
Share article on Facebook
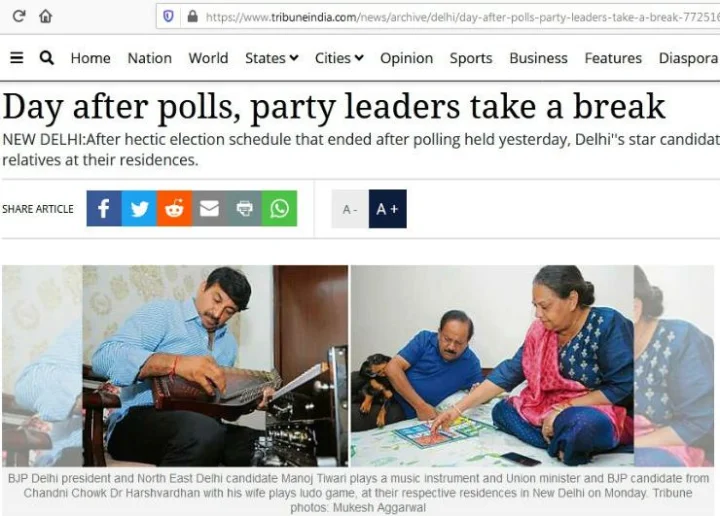tap(104, 208)
